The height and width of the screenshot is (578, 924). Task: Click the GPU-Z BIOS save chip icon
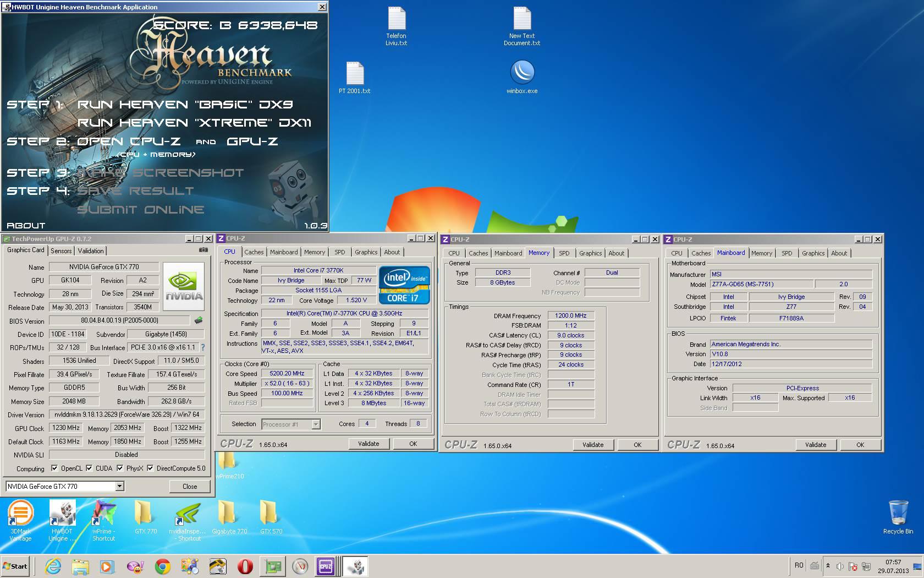(x=199, y=320)
